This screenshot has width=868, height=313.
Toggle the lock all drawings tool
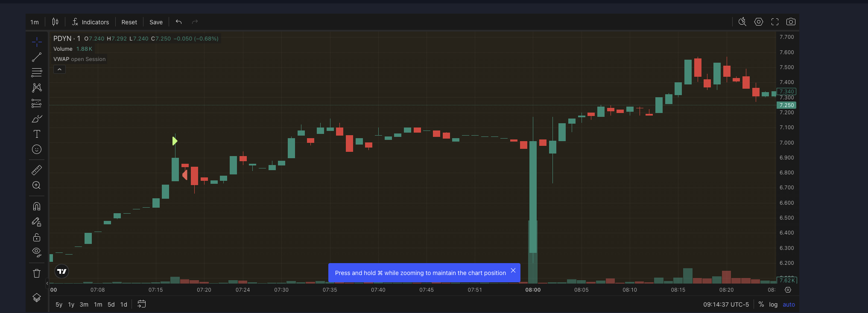(x=37, y=237)
